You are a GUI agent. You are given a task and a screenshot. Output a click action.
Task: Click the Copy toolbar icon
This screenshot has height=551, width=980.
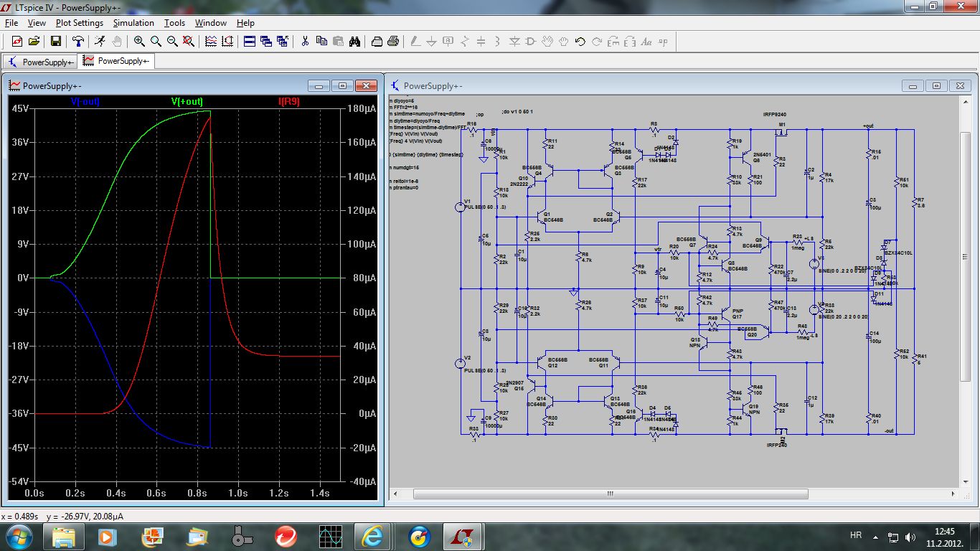tap(321, 42)
